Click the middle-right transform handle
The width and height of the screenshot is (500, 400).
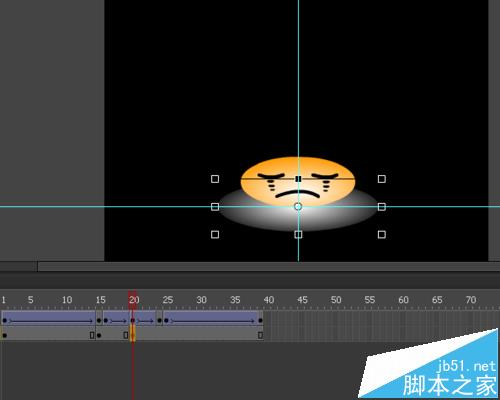(x=382, y=207)
